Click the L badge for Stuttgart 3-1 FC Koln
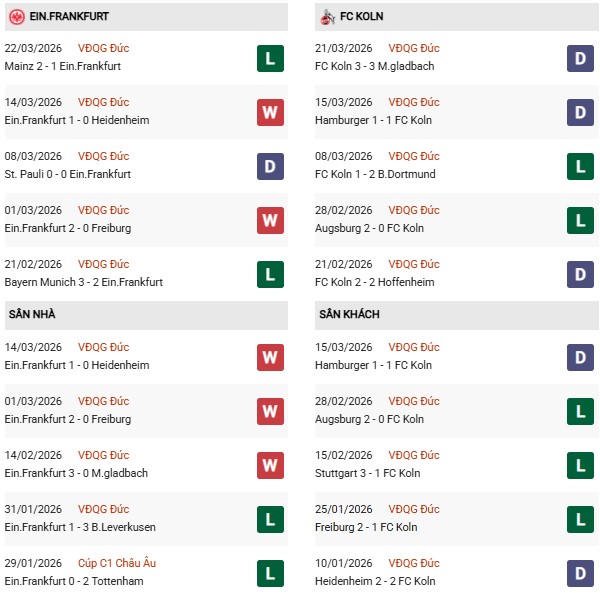 pyautogui.click(x=580, y=464)
